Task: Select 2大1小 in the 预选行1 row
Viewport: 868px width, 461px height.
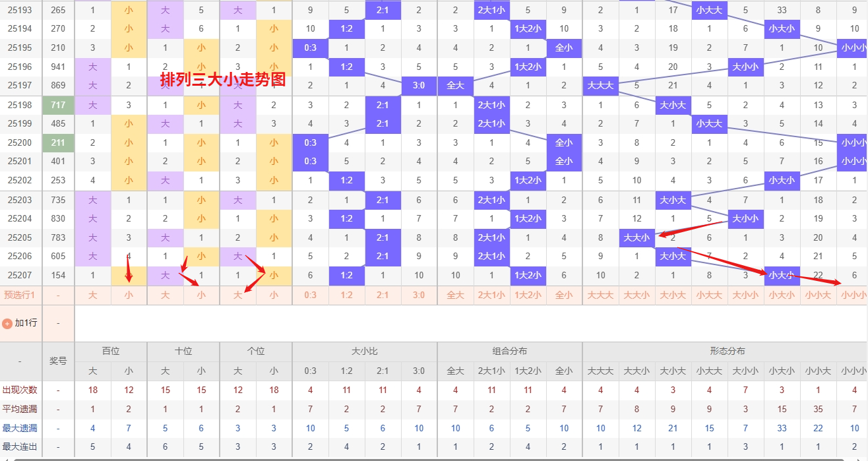Action: pos(491,295)
